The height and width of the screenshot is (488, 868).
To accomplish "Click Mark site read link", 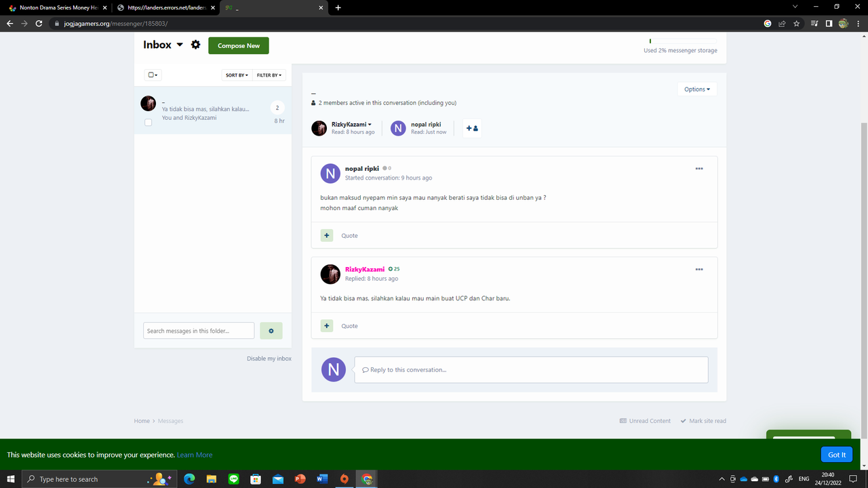I will click(x=703, y=421).
